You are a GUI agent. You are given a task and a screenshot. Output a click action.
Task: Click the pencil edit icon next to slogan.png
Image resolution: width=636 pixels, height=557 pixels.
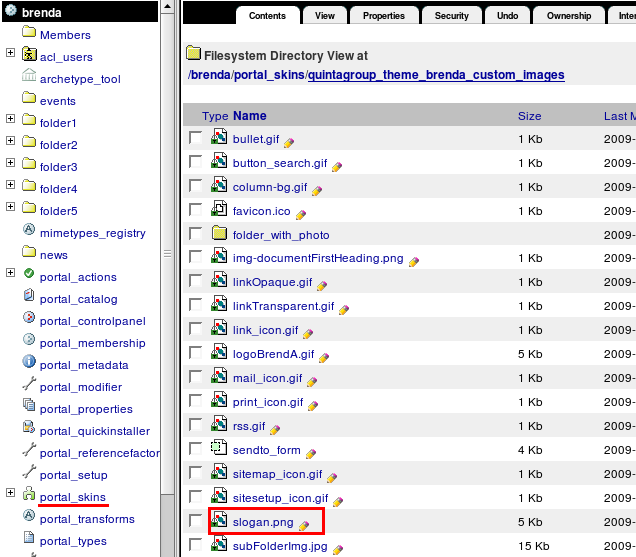[x=304, y=525]
